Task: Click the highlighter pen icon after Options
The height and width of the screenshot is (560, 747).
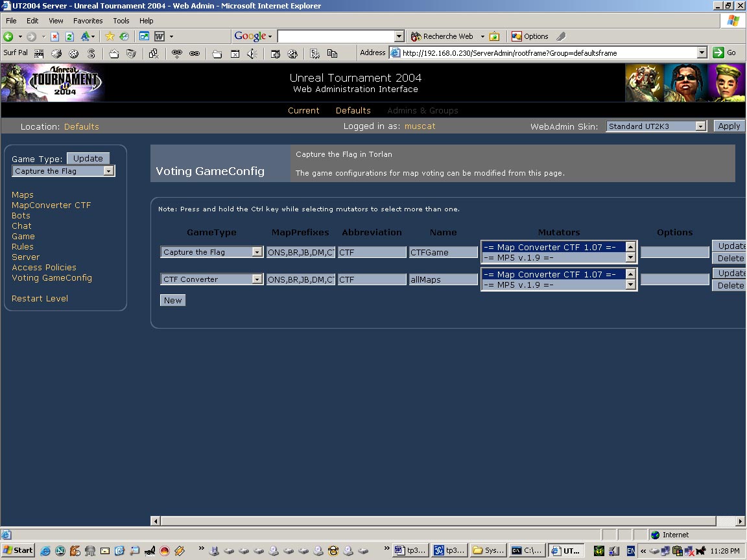Action: [x=561, y=36]
